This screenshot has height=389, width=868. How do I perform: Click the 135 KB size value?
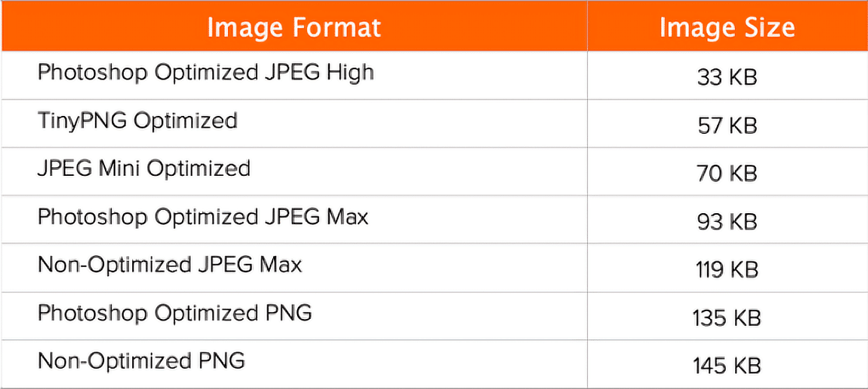[726, 317]
